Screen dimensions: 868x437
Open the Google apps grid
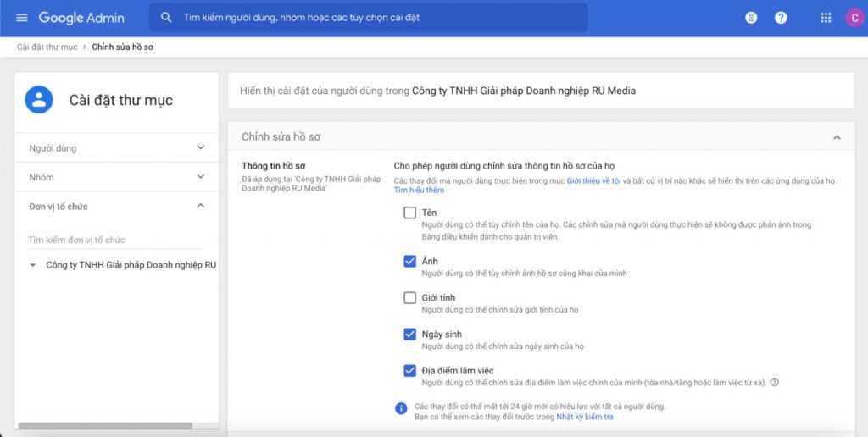point(826,18)
